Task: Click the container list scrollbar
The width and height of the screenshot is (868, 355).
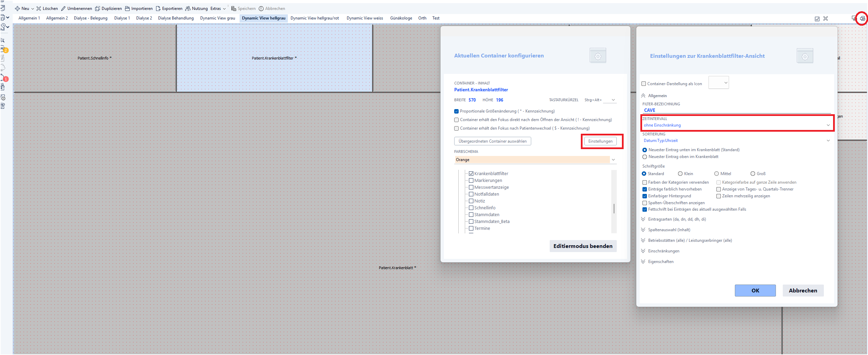Action: (x=614, y=208)
